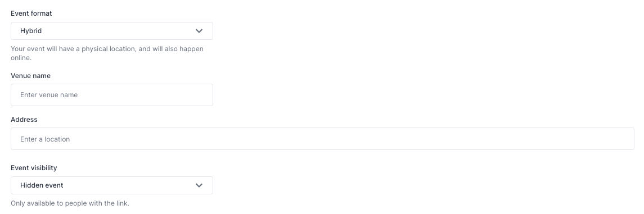Click the words 'physical location' in helper text
The height and width of the screenshot is (214, 644).
click(109, 49)
